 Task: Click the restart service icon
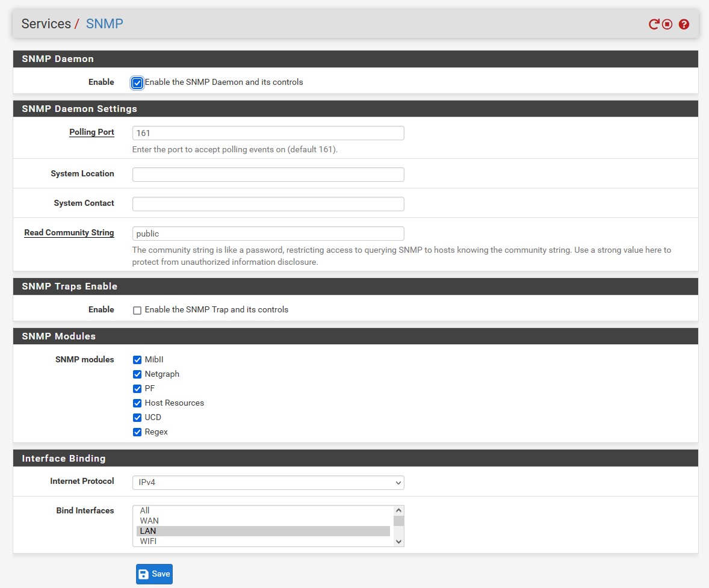(x=654, y=25)
